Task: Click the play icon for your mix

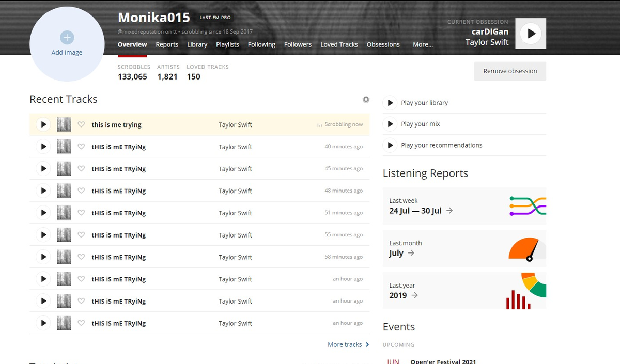Action: click(x=390, y=124)
